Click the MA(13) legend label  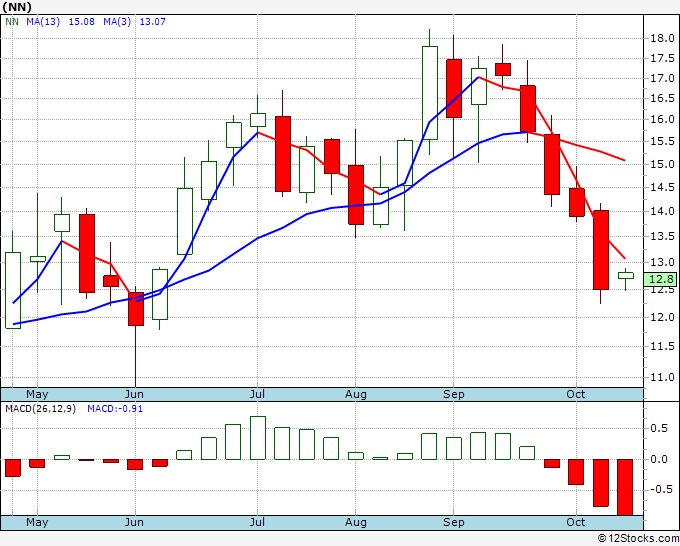pos(43,22)
